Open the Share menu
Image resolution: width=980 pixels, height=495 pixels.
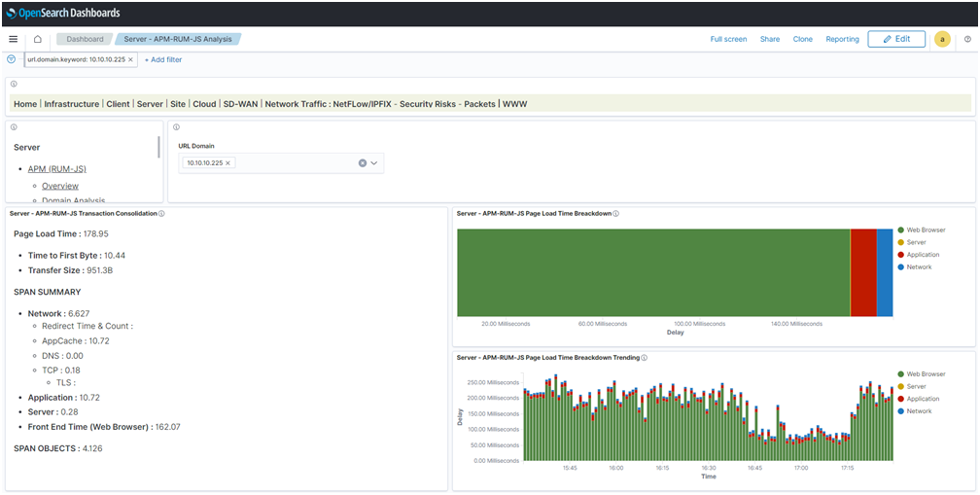tap(770, 39)
